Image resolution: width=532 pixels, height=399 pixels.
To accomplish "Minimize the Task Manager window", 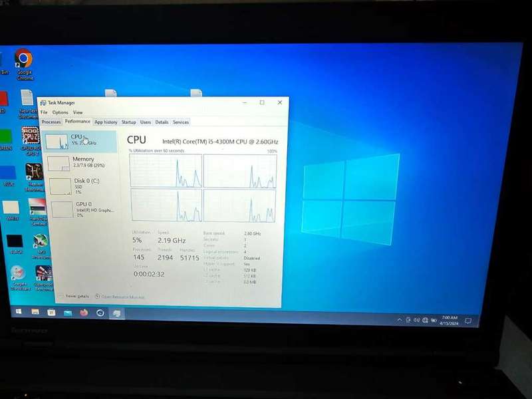I will [x=245, y=102].
